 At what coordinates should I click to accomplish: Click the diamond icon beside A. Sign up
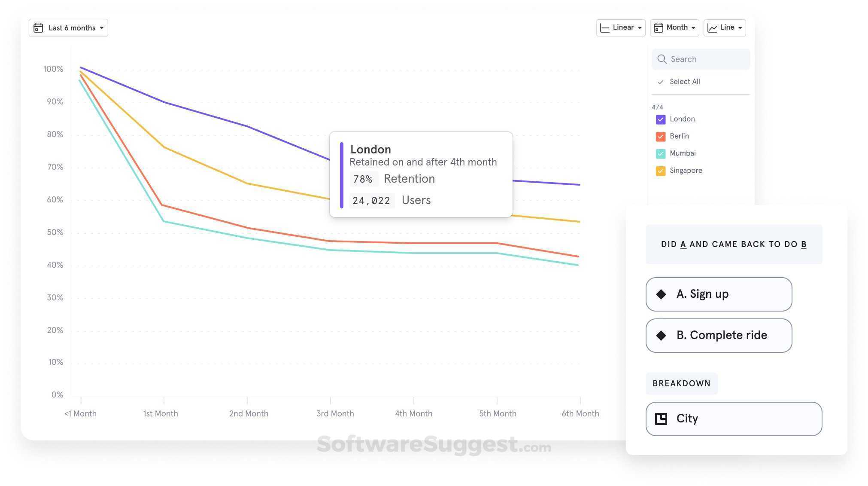[x=662, y=294]
